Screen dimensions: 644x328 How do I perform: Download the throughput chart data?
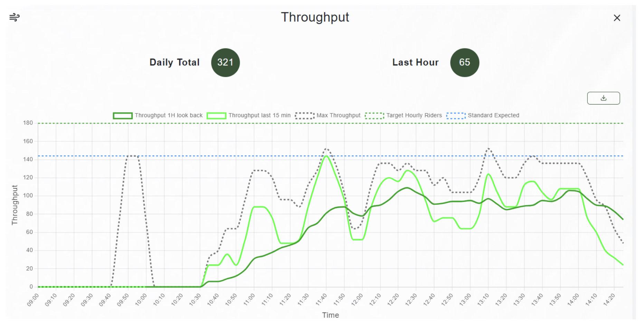(x=603, y=98)
